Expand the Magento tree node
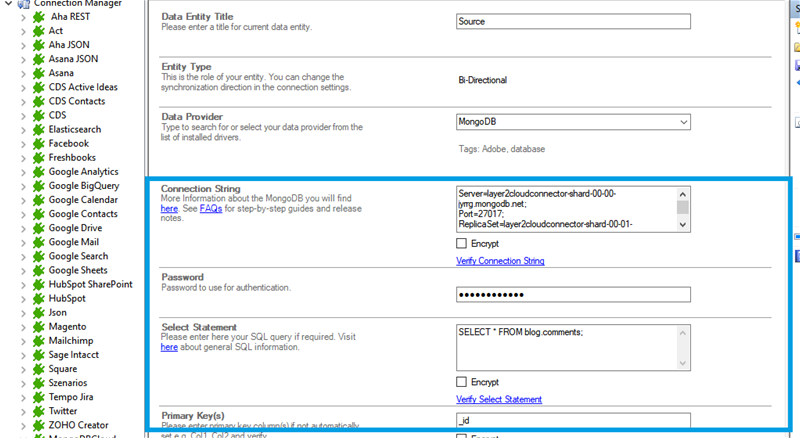 point(24,327)
